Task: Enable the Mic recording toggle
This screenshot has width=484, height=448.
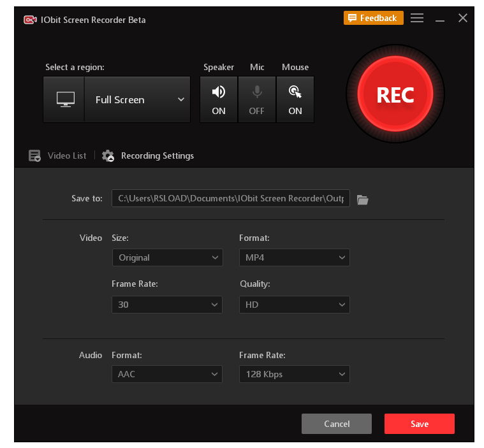Action: (x=257, y=99)
